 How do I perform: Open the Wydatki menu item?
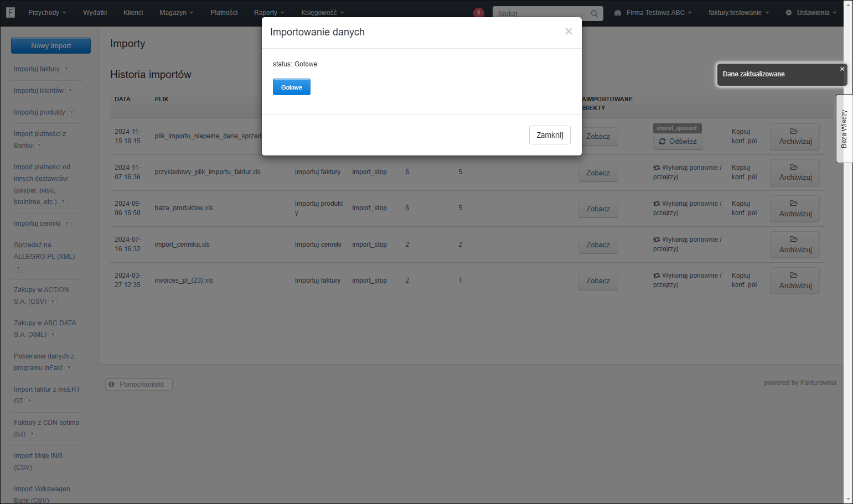point(95,13)
